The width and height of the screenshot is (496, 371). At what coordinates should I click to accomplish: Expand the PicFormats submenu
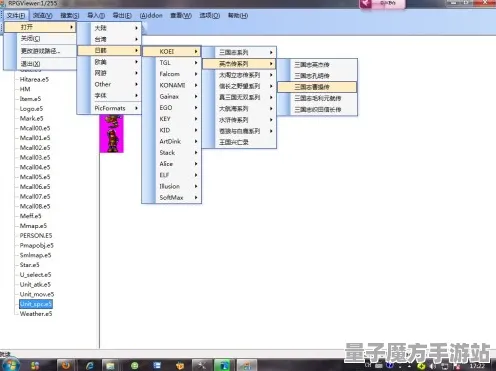pyautogui.click(x=109, y=108)
